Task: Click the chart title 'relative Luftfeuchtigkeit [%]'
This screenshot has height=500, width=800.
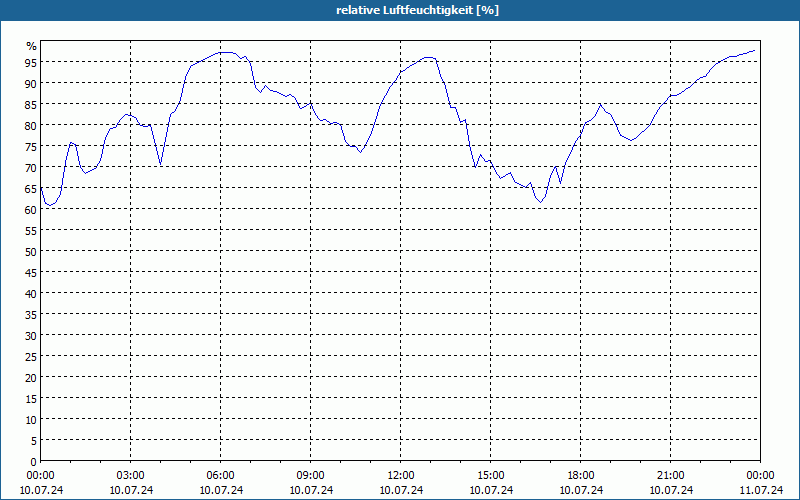Action: [417, 10]
